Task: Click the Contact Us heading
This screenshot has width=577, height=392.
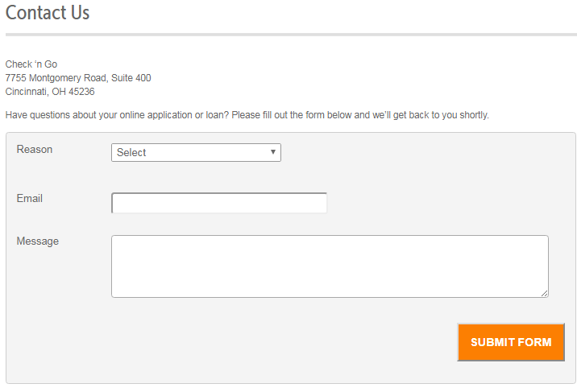Action: 48,13
